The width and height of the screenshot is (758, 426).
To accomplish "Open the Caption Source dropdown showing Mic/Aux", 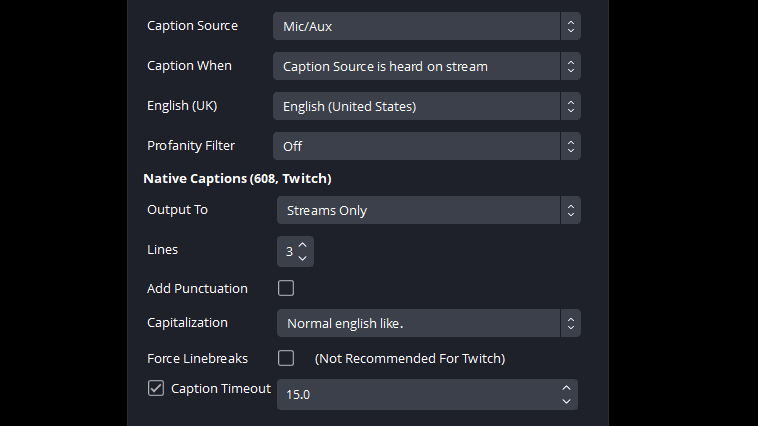I will pos(426,26).
